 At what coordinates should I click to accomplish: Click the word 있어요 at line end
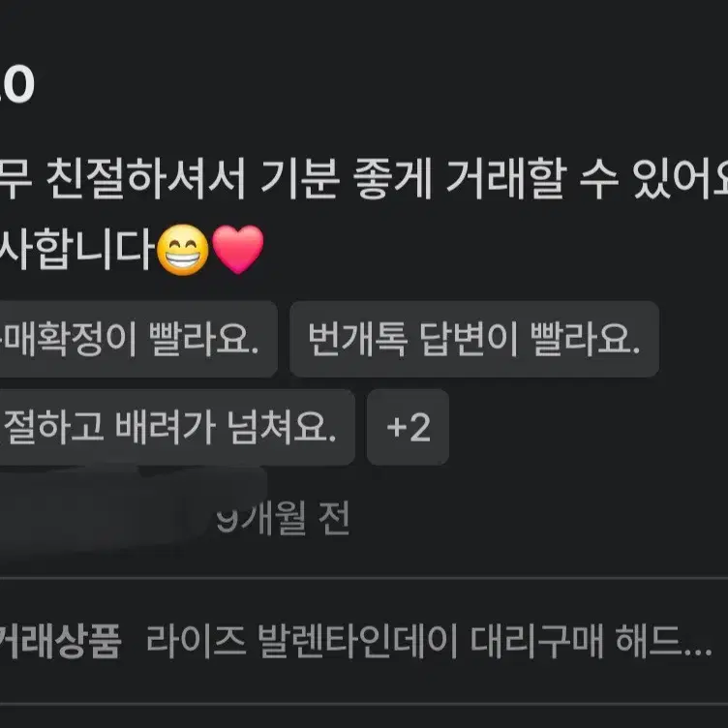point(680,179)
